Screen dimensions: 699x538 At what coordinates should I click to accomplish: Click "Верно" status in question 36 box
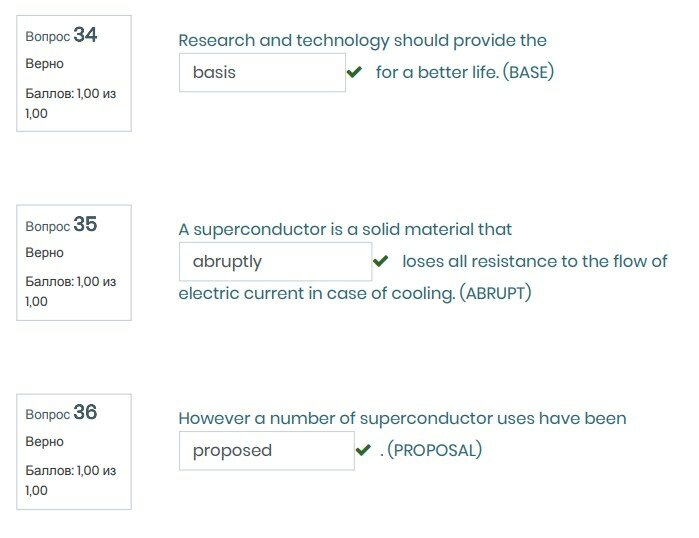point(44,441)
